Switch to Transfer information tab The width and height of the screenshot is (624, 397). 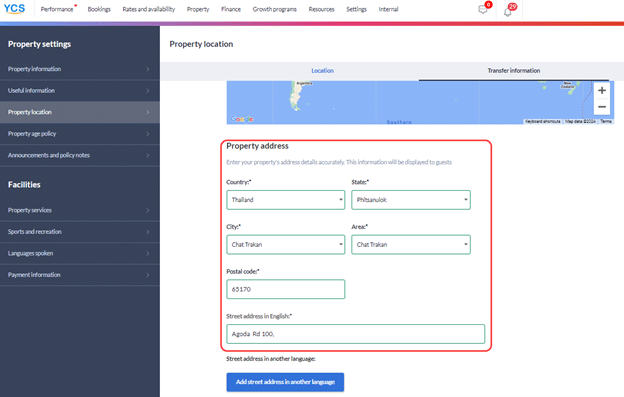(514, 70)
